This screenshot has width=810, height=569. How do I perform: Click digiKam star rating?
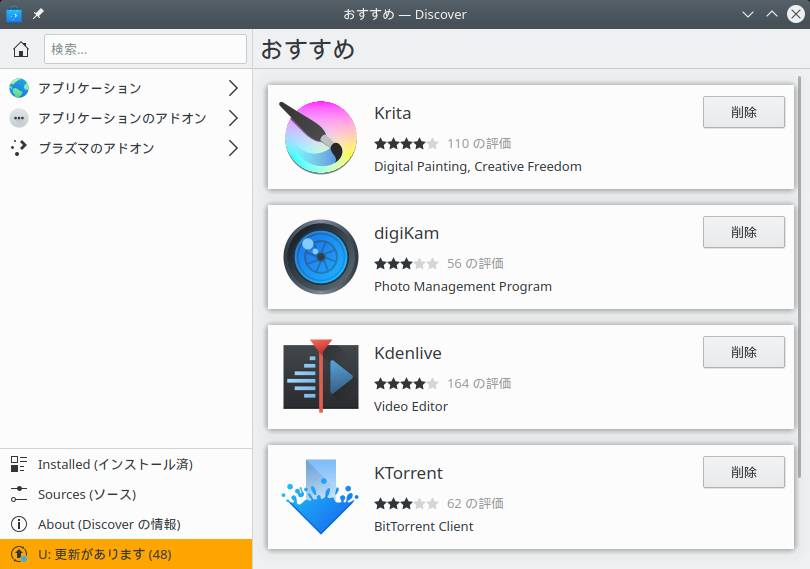[407, 264]
